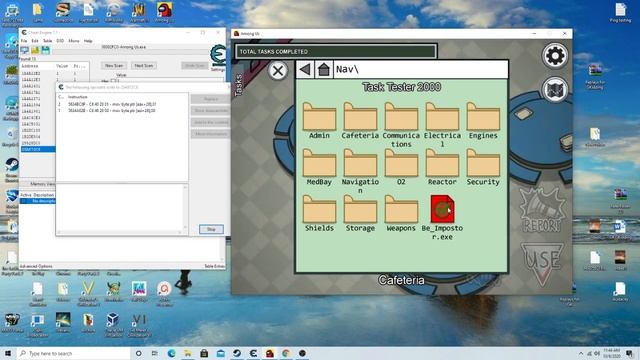Show hidden system tray icons

point(581,353)
